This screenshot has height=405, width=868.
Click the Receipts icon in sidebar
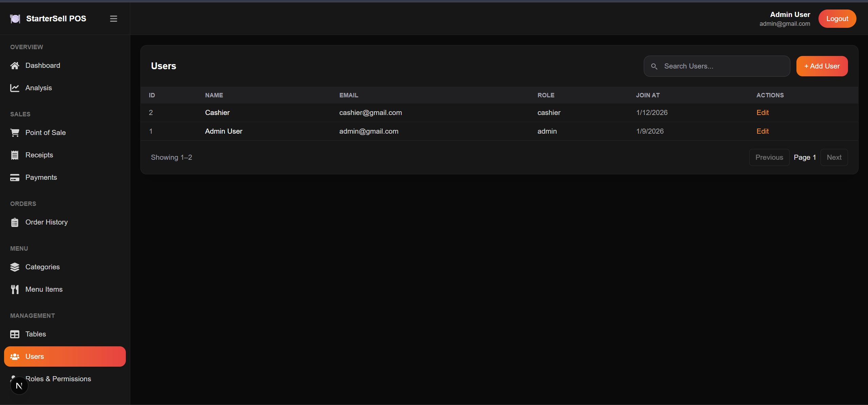coord(15,155)
